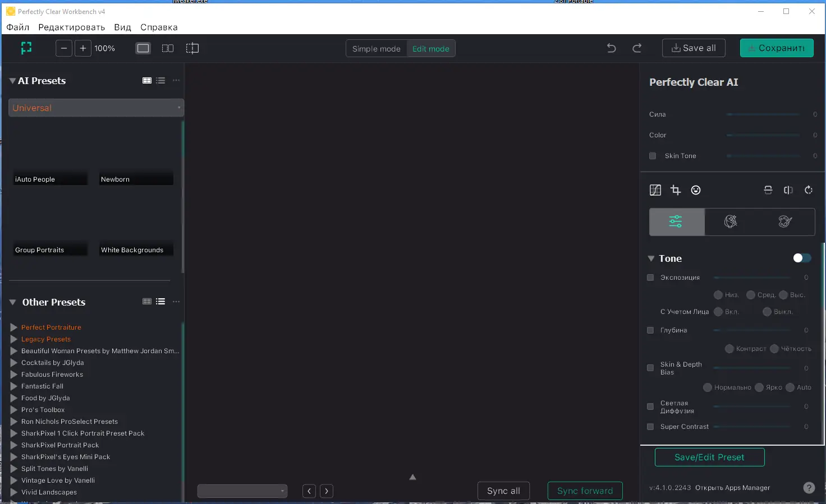The height and width of the screenshot is (504, 826).
Task: Enable the Tone section toggle
Action: coord(802,258)
